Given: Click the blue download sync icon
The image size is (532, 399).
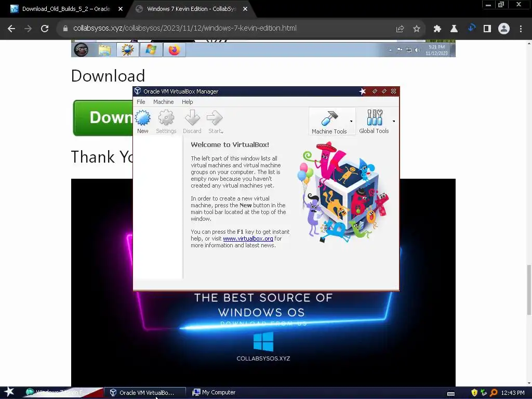Looking at the screenshot, I should click(x=471, y=28).
